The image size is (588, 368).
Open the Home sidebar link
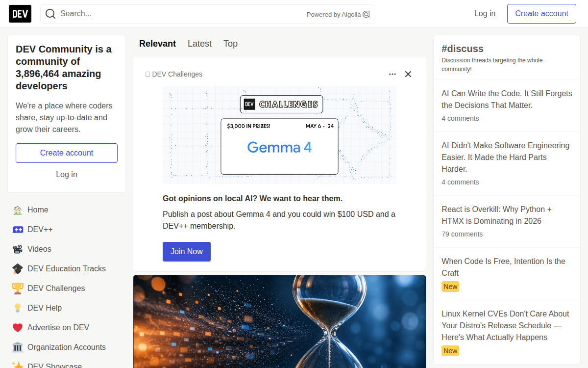(x=67, y=210)
